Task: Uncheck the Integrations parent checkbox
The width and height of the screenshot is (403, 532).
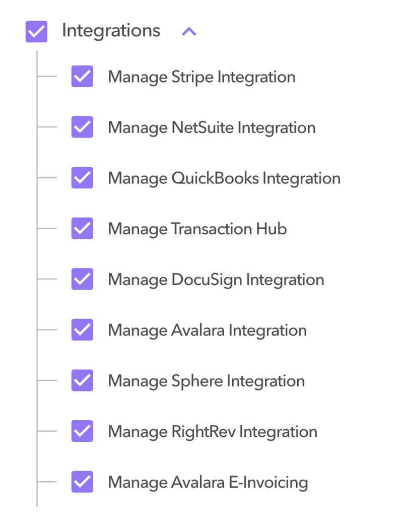Action: tap(36, 32)
